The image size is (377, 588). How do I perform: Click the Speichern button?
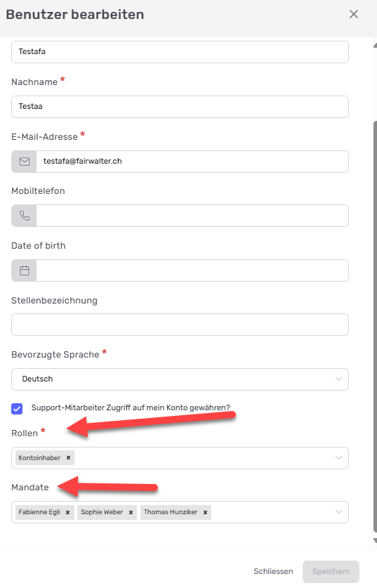(331, 572)
